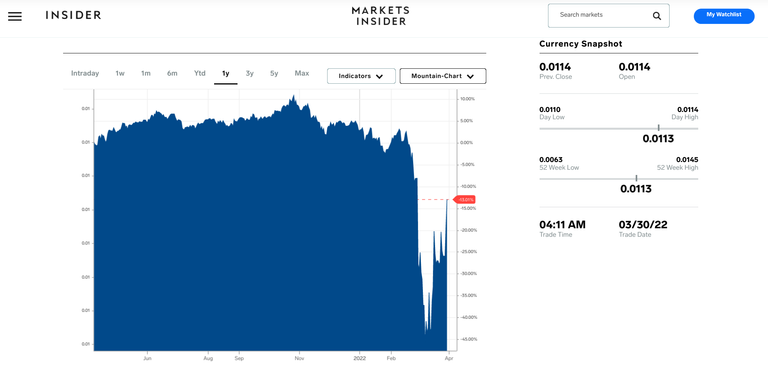The image size is (768, 380).
Task: Switch to the 1w chart range
Action: [x=120, y=73]
